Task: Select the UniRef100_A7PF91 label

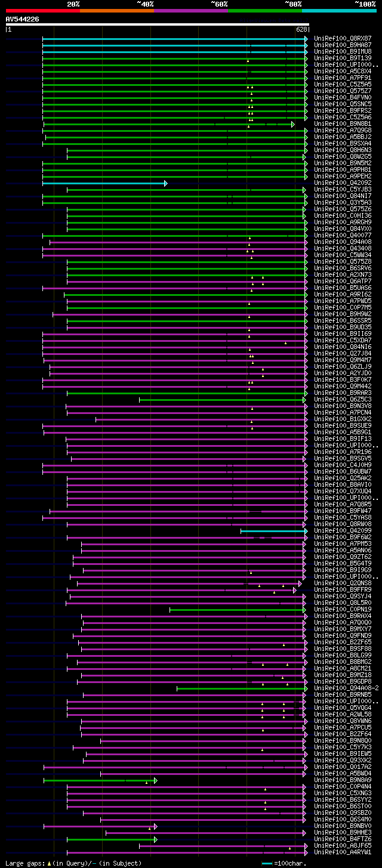Action: (x=343, y=78)
